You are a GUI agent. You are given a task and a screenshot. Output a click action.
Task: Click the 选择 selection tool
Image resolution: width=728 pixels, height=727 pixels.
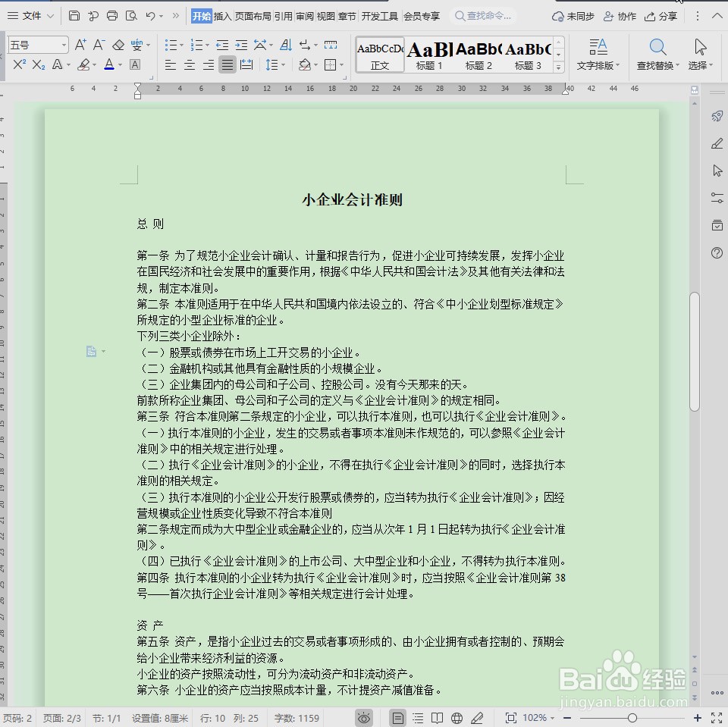click(x=700, y=55)
